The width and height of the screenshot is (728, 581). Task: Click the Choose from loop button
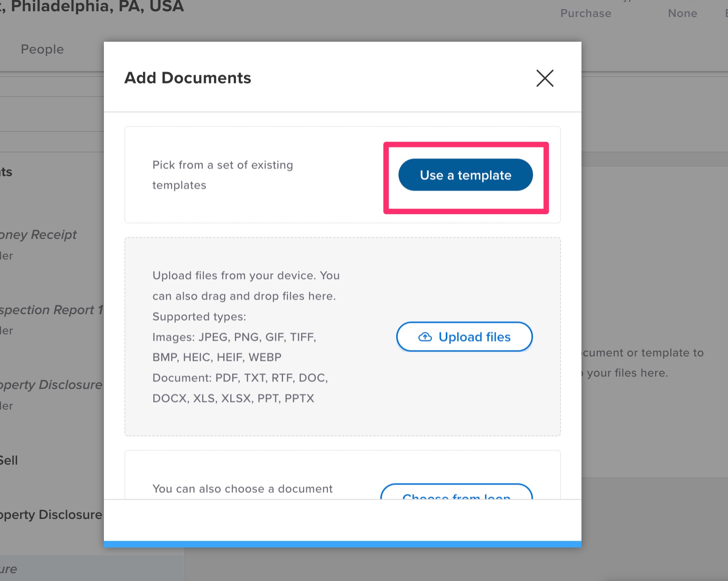[456, 496]
